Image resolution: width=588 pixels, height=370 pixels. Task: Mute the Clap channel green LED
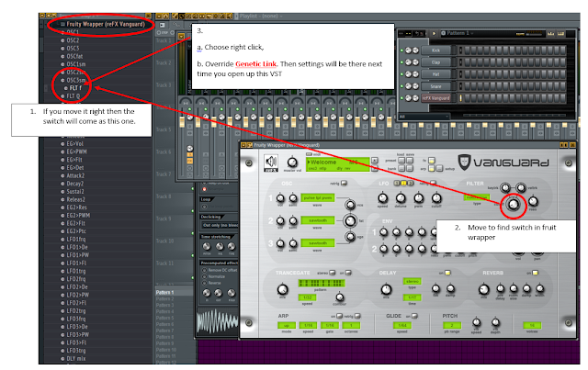[402, 62]
